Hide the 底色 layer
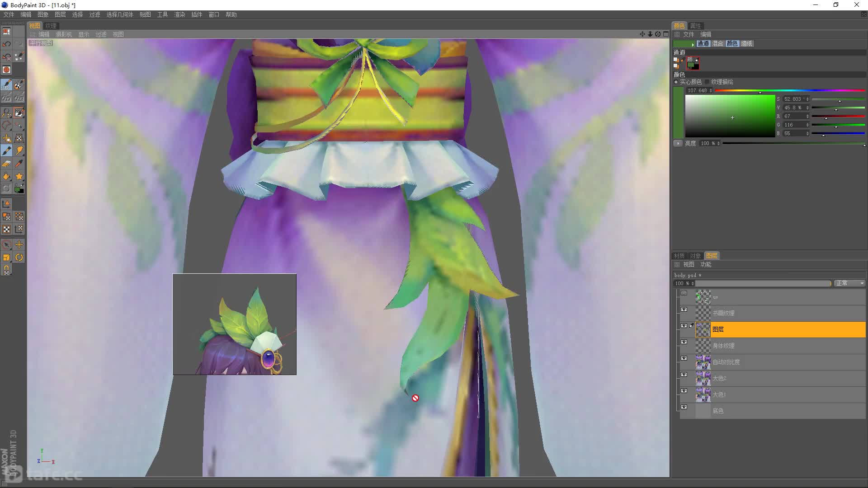Screen dimensions: 868x488 684,407
